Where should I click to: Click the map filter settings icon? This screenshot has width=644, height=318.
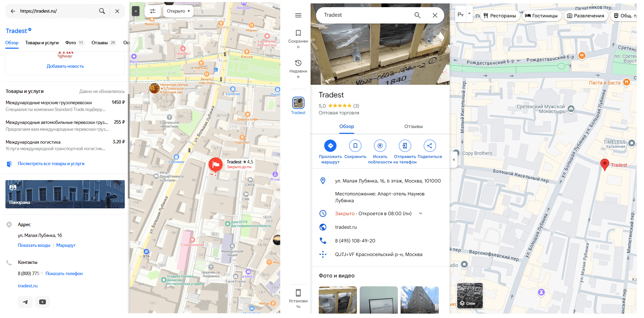pyautogui.click(x=153, y=11)
